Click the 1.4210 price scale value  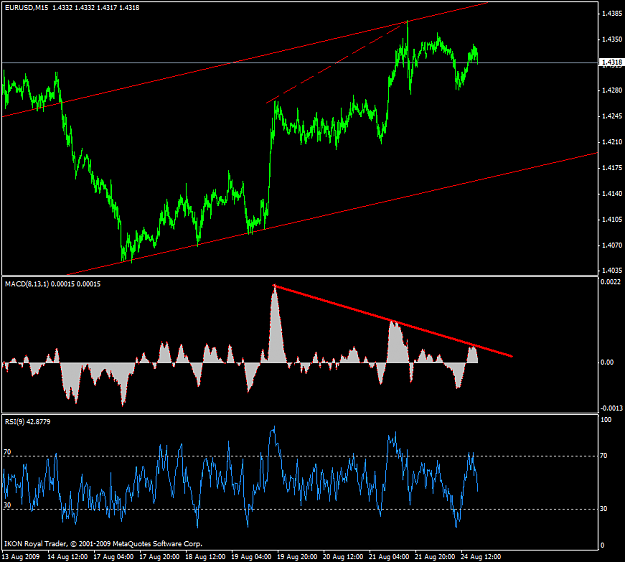pyautogui.click(x=612, y=142)
